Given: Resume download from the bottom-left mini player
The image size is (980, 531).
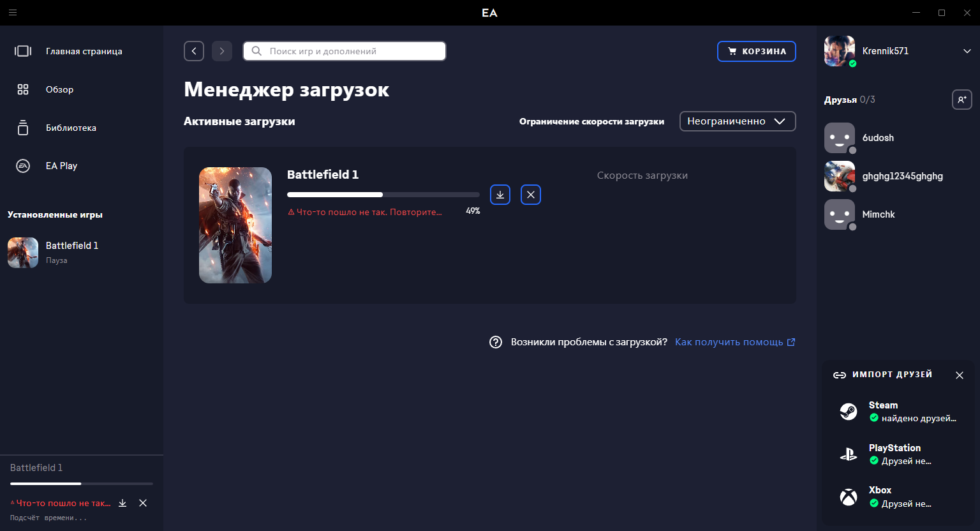Looking at the screenshot, I should [122, 503].
